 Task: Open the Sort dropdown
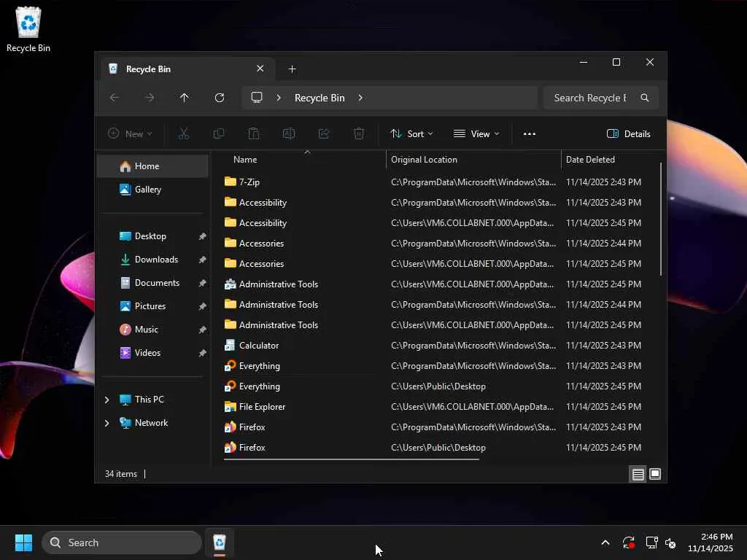411,134
